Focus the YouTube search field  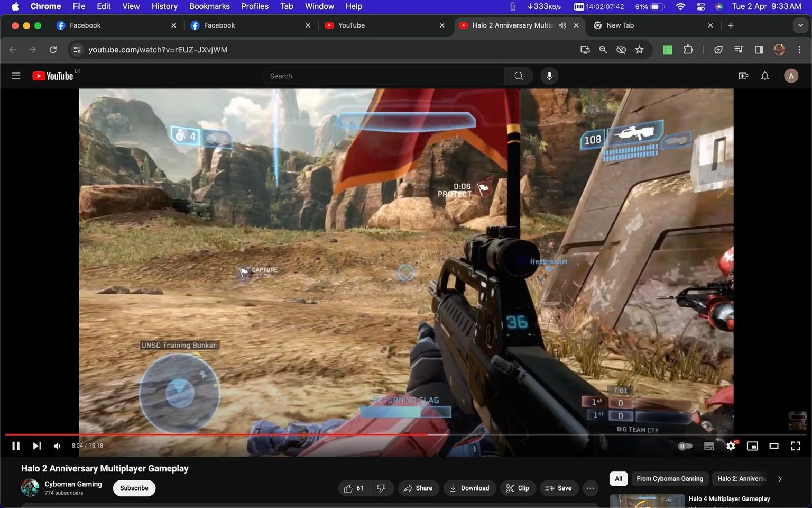coord(383,76)
